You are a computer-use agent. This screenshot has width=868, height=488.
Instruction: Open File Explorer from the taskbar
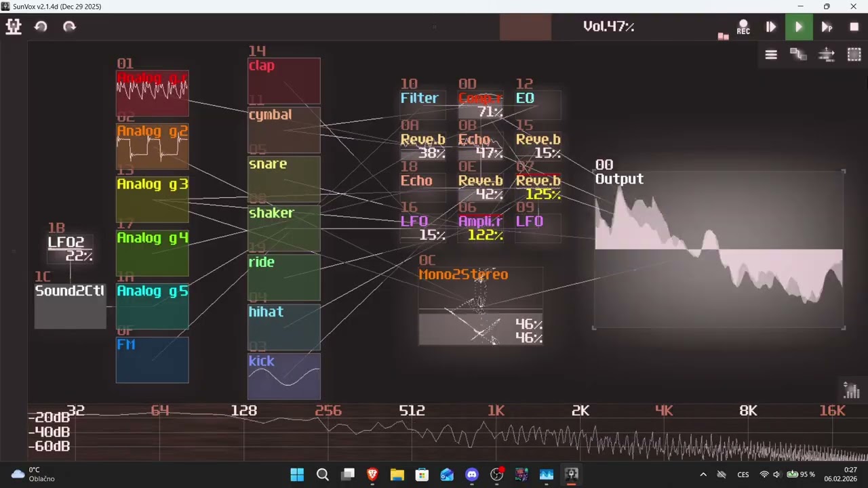point(397,474)
